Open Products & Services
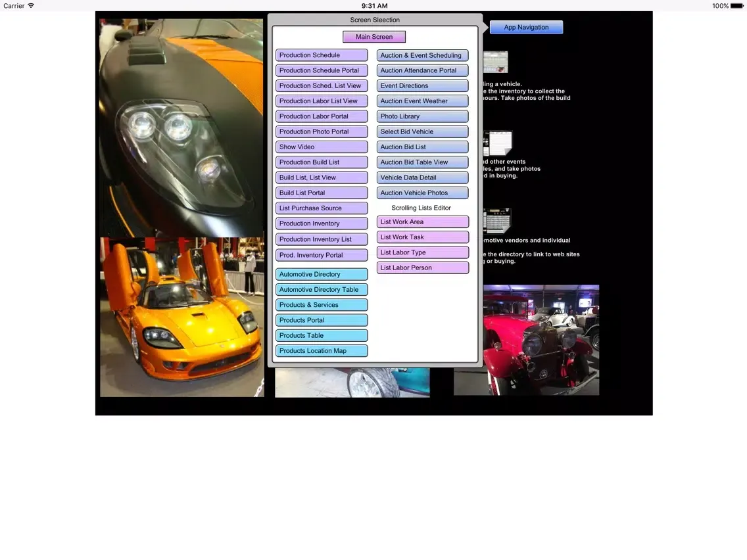This screenshot has height=560, width=747. [322, 305]
